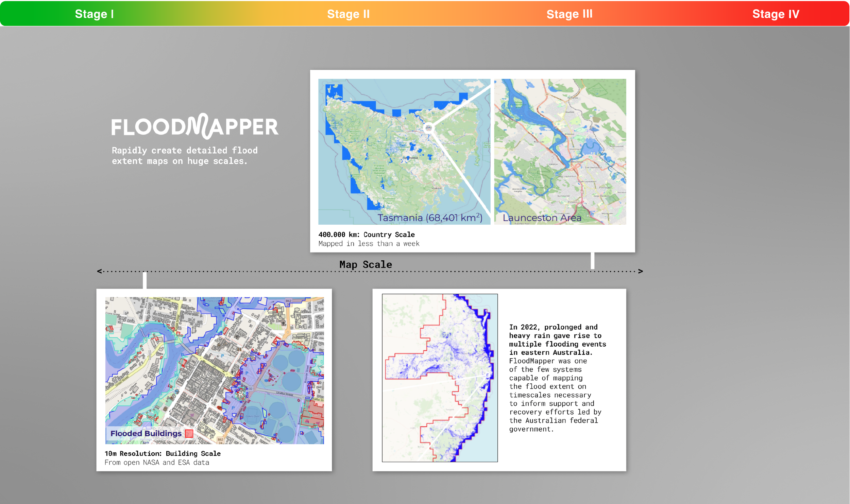Click 'Tasmania (68,401 km²)' map label
This screenshot has height=504, width=850.
click(x=430, y=218)
